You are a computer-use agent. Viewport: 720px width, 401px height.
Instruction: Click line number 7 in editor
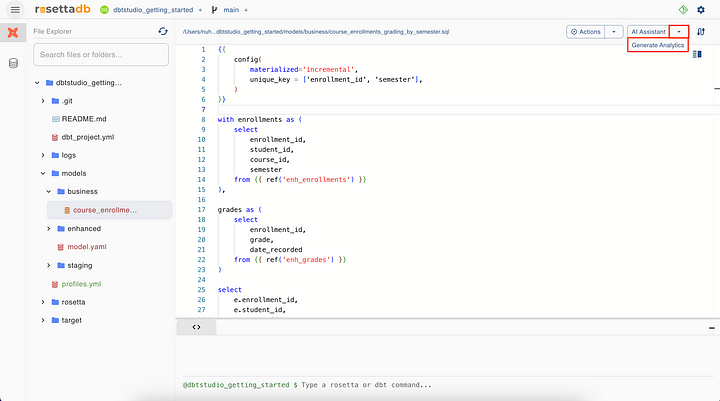[x=203, y=109]
